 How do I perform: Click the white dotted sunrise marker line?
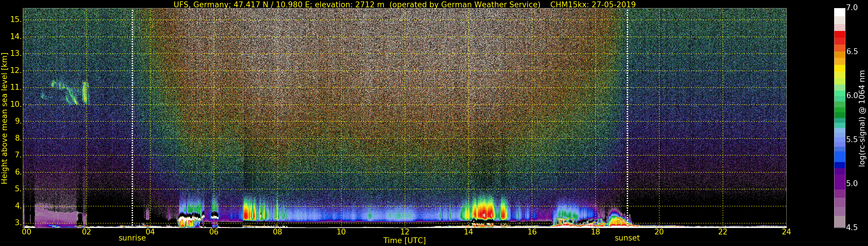pos(132,118)
